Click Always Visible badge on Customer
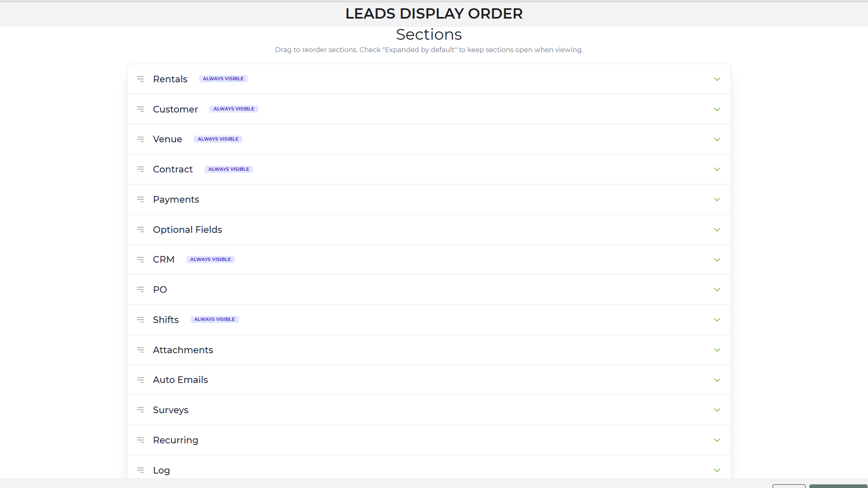 [234, 109]
